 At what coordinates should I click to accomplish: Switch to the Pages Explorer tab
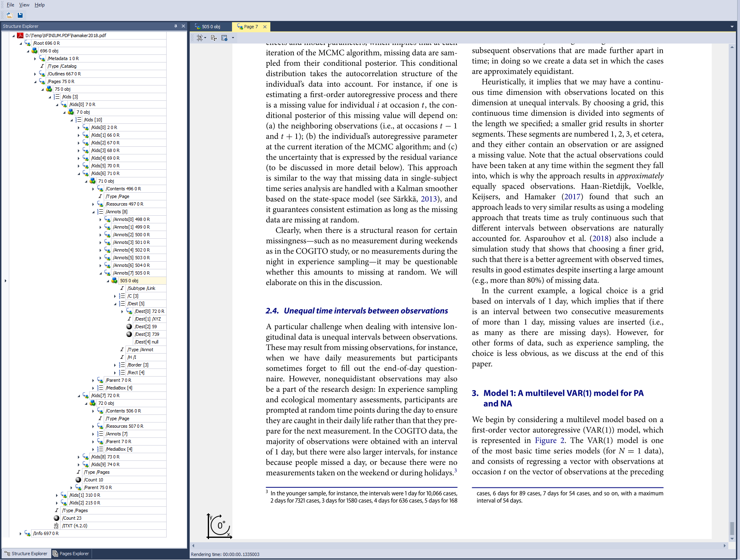point(71,554)
